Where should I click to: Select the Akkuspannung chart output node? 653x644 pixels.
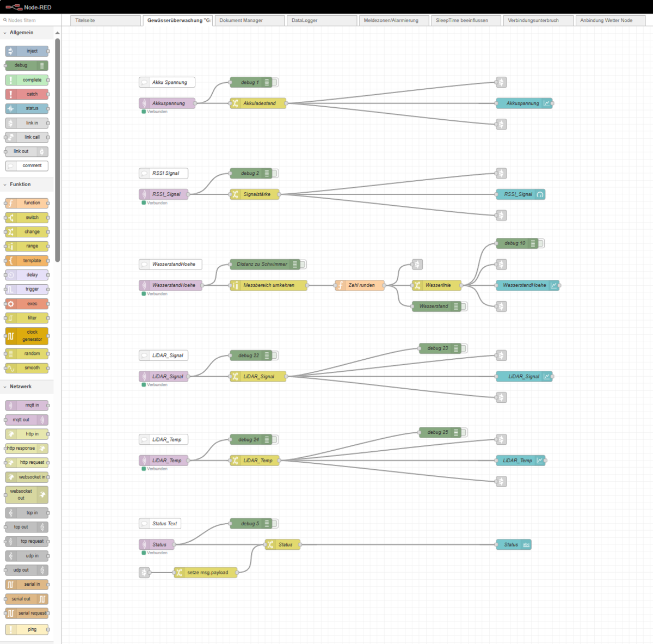click(523, 103)
